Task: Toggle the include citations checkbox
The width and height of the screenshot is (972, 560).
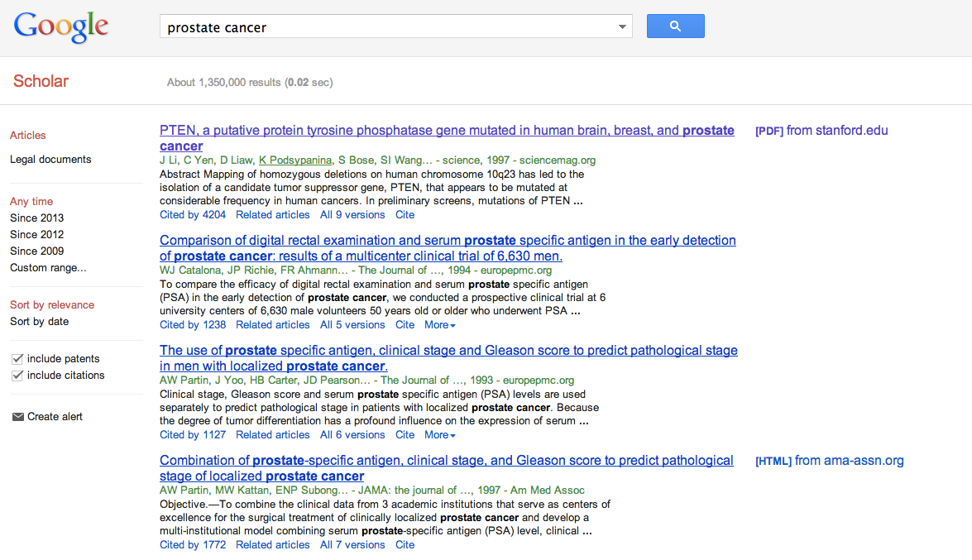Action: [17, 376]
